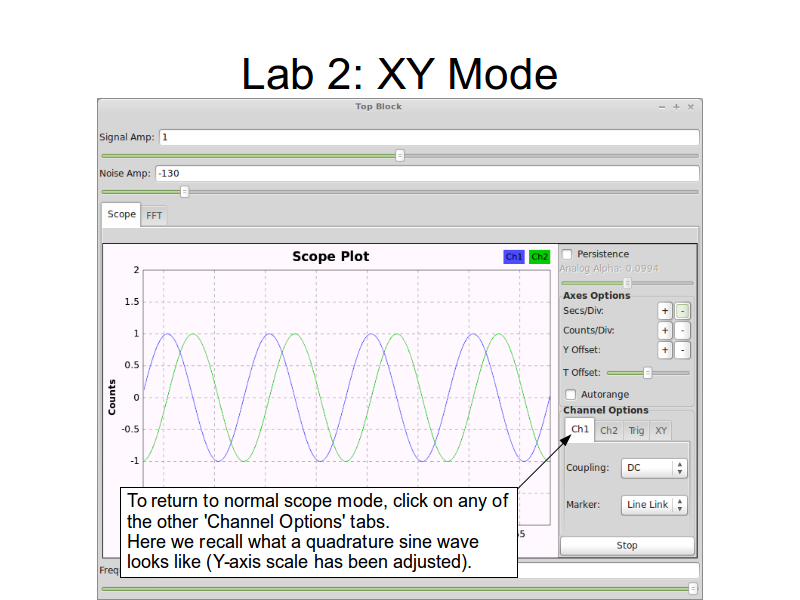800x600 pixels.
Task: Select the XY channel options tab
Action: (661, 430)
